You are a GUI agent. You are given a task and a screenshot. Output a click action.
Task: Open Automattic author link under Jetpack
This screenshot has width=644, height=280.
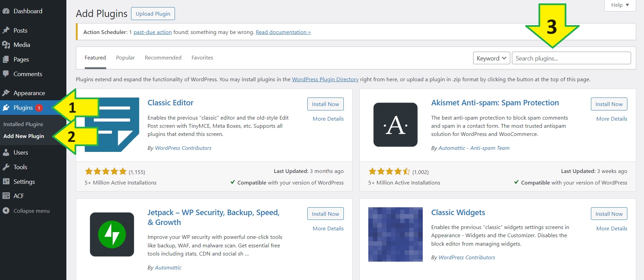(x=168, y=267)
